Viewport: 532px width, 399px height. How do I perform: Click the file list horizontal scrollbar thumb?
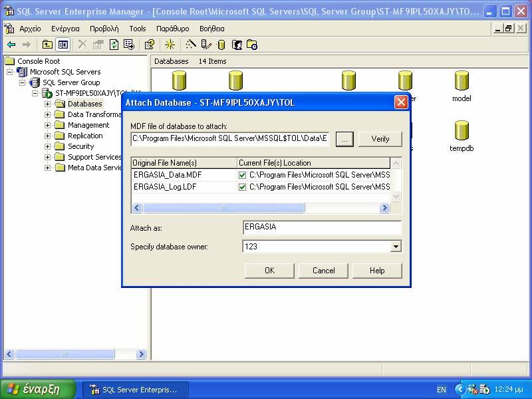point(224,207)
